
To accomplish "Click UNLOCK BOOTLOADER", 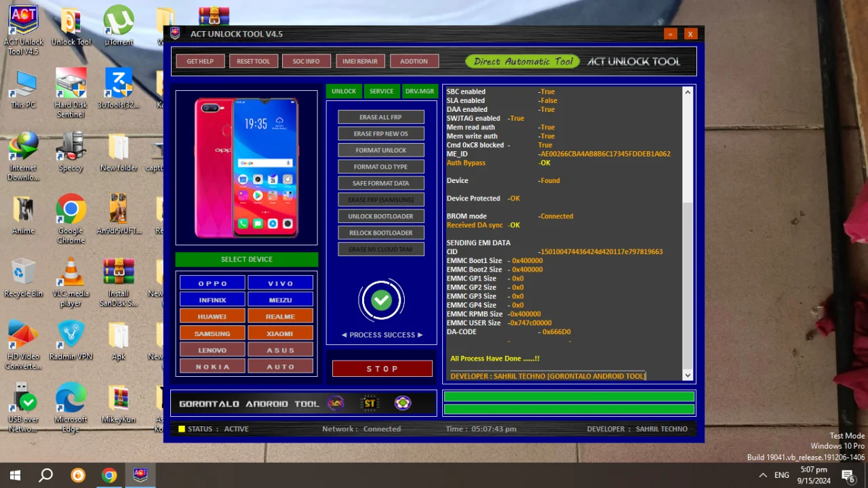I will [381, 216].
